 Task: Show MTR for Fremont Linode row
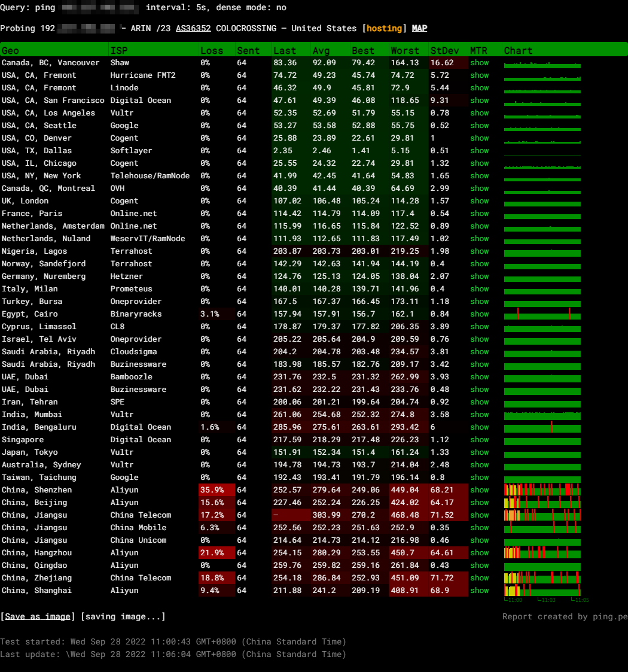click(479, 87)
